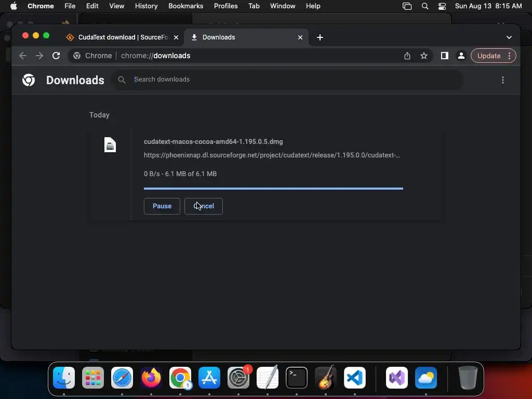Open the Window menu
This screenshot has width=532, height=399.
click(x=283, y=6)
